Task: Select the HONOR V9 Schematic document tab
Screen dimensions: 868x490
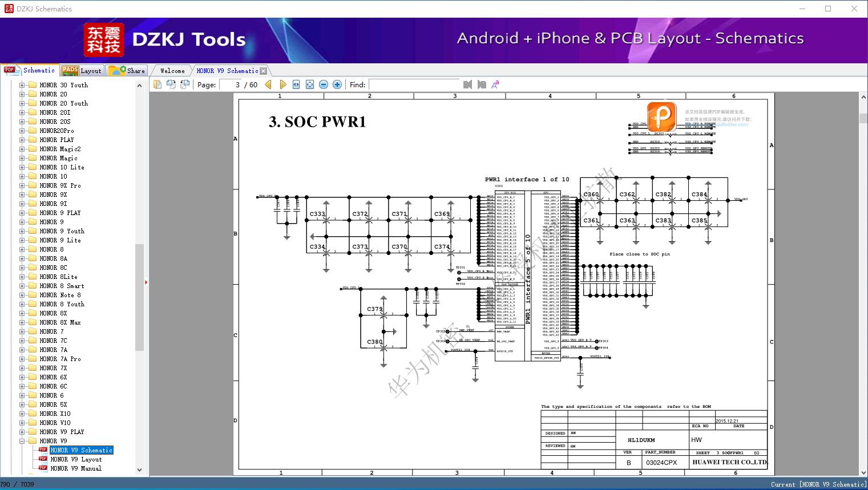Action: [227, 71]
